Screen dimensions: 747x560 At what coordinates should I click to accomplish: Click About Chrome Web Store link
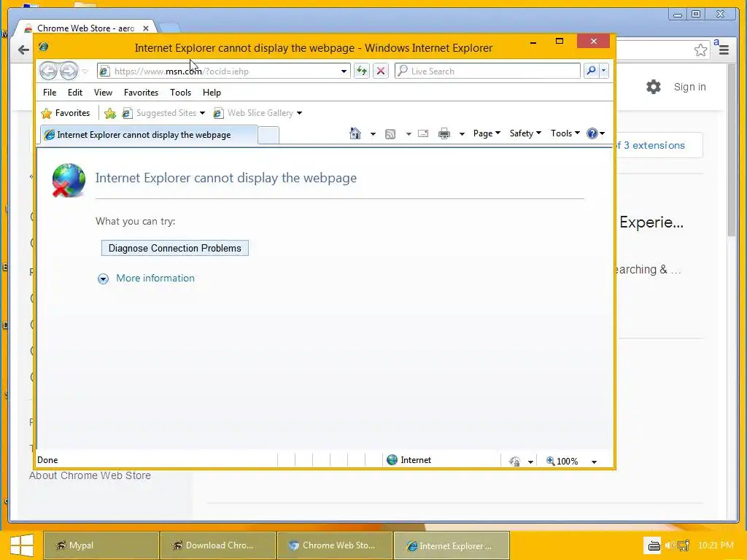point(90,475)
